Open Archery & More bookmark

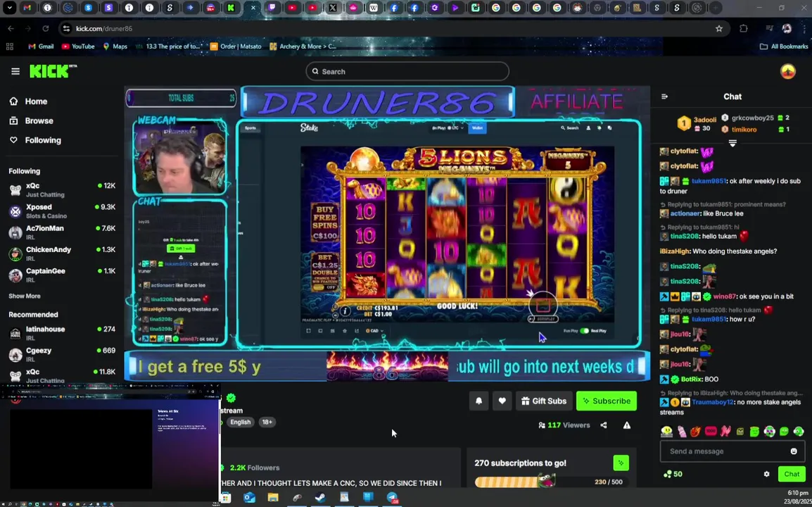click(x=303, y=46)
